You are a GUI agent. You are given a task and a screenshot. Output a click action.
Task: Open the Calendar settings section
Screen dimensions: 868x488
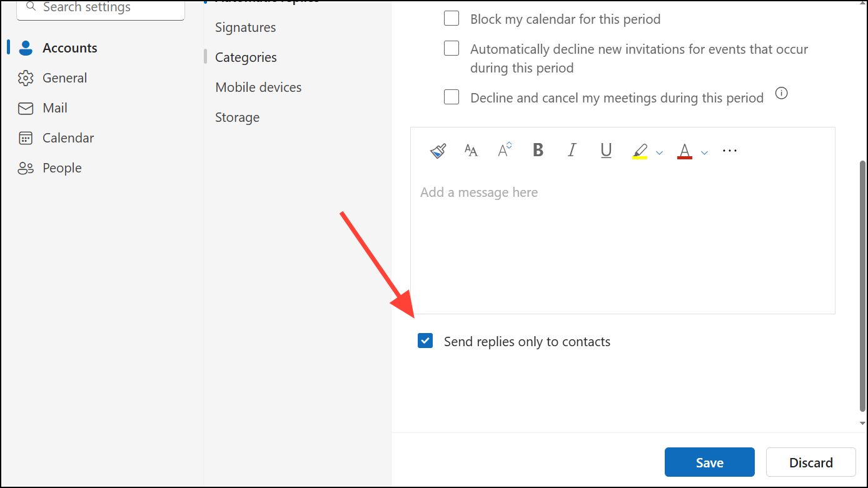pyautogui.click(x=68, y=138)
